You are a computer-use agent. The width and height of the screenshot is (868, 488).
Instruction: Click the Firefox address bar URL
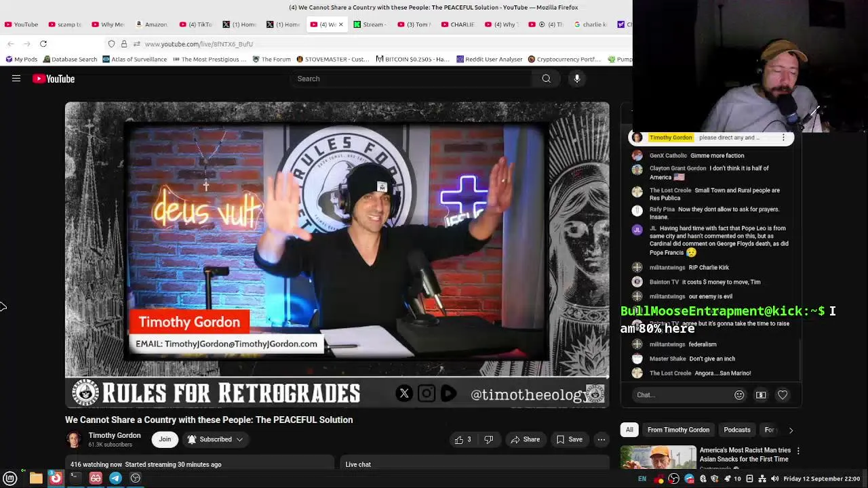(199, 44)
